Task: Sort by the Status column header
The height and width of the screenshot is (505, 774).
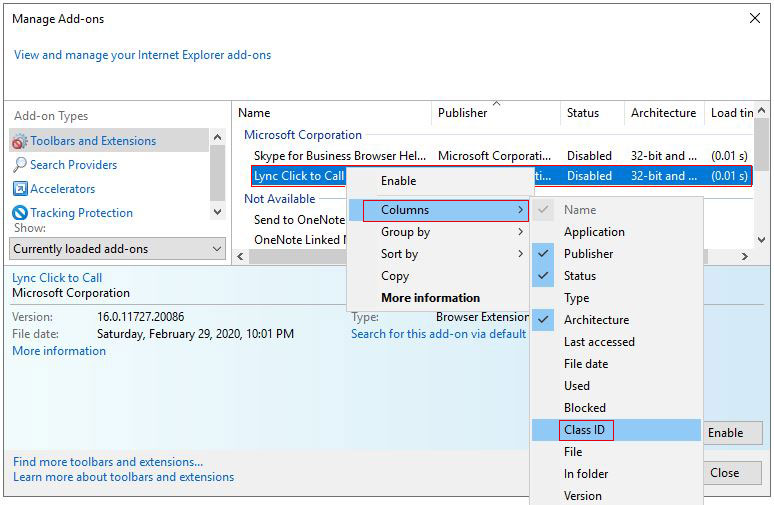Action: point(592,113)
